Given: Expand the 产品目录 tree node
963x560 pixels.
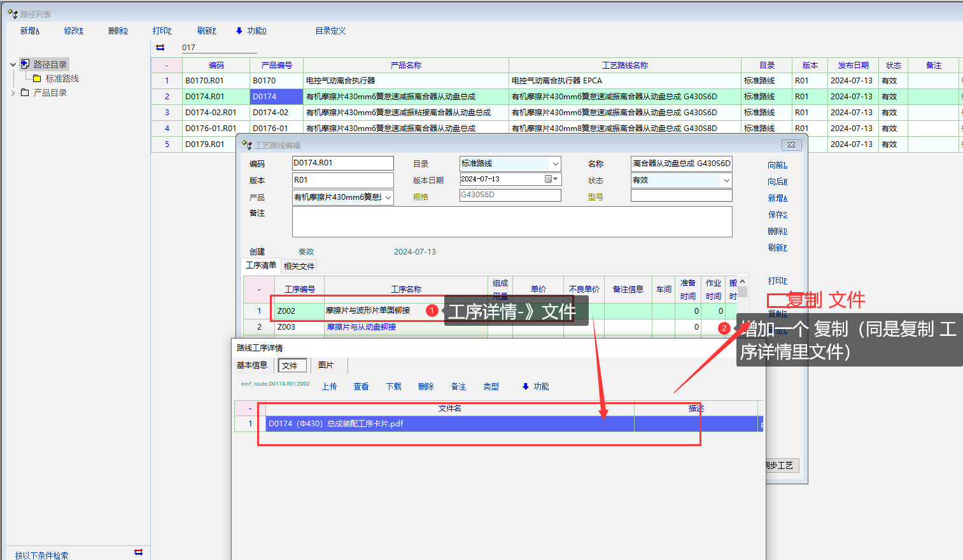Looking at the screenshot, I should (x=13, y=93).
